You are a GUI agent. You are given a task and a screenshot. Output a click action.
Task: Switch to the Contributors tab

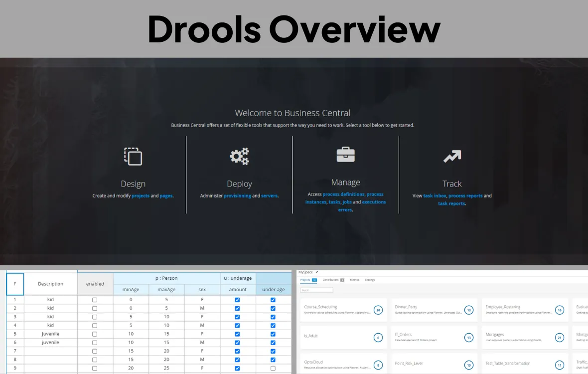333,280
